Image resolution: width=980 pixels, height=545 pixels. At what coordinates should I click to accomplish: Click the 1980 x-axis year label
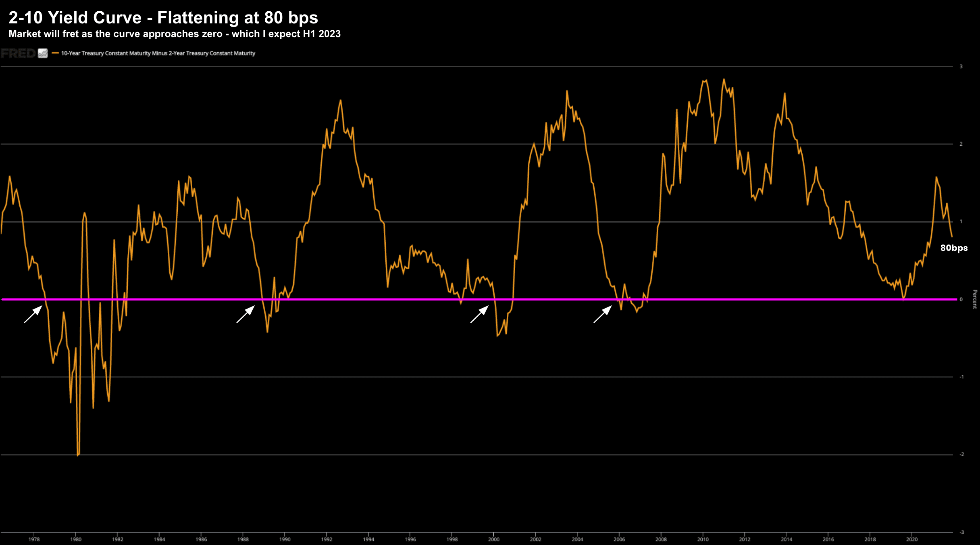76,539
